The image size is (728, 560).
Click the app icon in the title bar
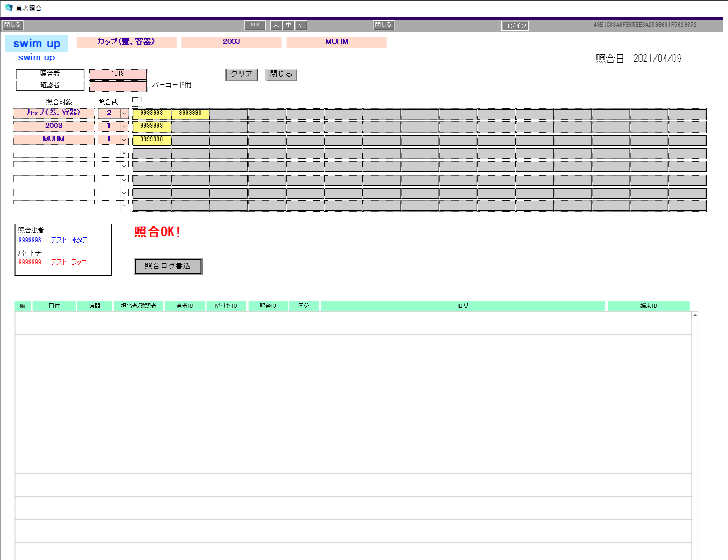pyautogui.click(x=9, y=8)
